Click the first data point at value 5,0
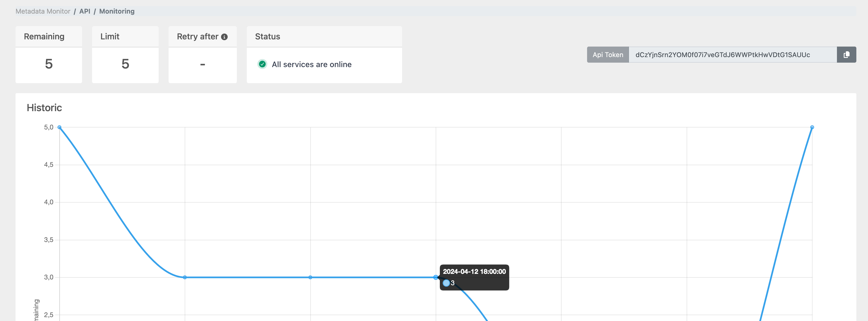Image resolution: width=868 pixels, height=321 pixels. pyautogui.click(x=59, y=127)
